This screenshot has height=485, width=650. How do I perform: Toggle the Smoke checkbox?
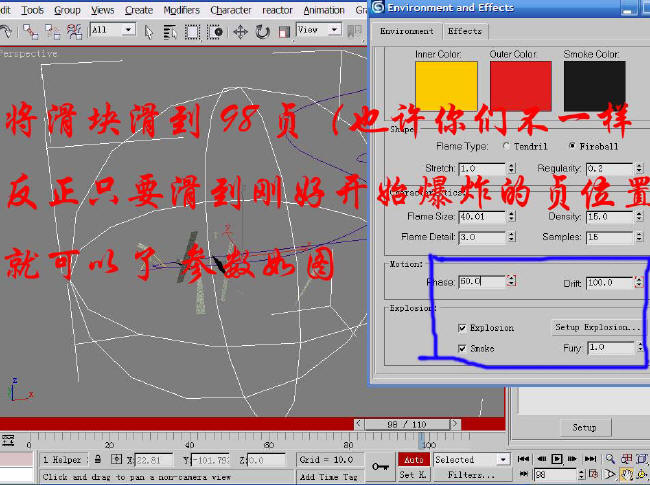pos(462,348)
